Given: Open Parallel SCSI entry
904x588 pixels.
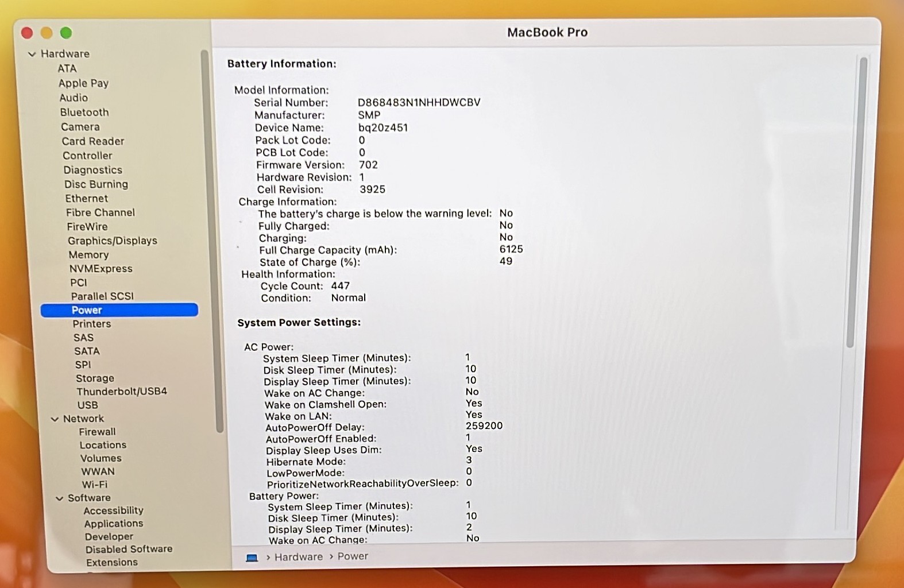Looking at the screenshot, I should 102,296.
